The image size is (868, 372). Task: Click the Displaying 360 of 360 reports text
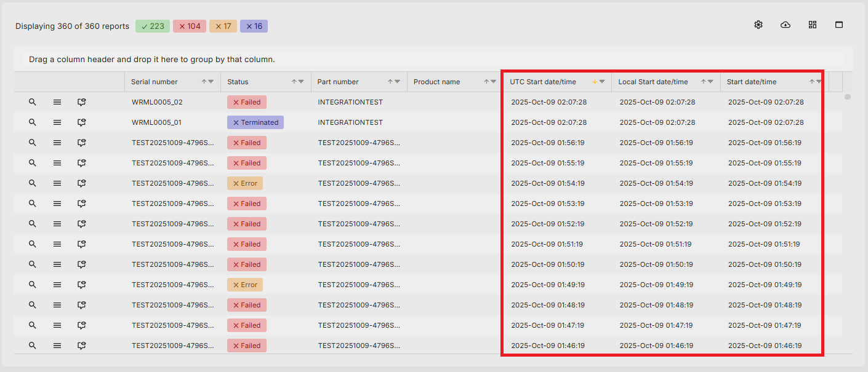point(73,26)
